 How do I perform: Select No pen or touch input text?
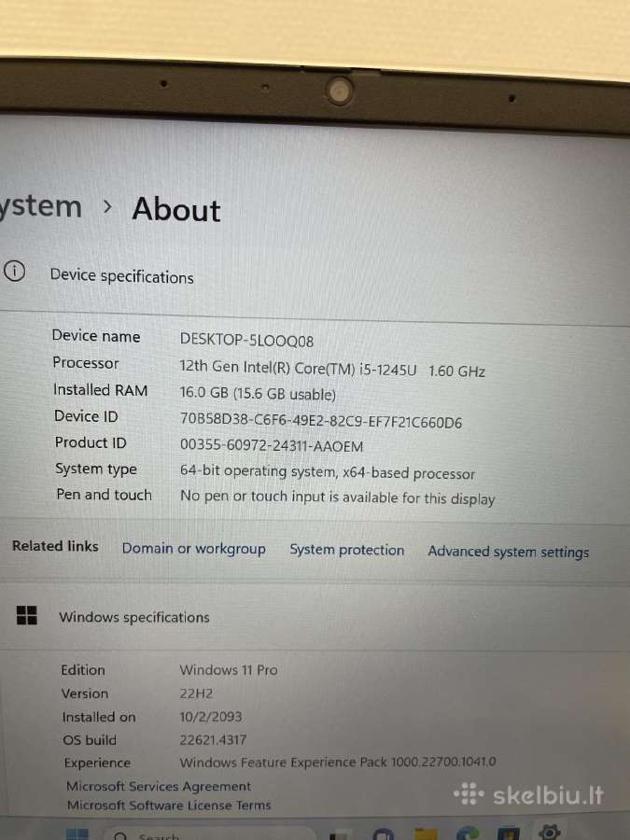338,497
